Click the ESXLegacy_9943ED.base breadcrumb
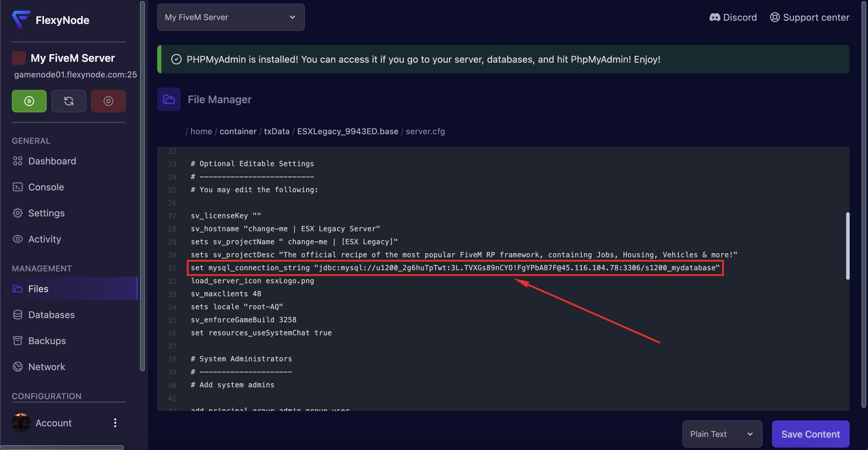 [347, 131]
